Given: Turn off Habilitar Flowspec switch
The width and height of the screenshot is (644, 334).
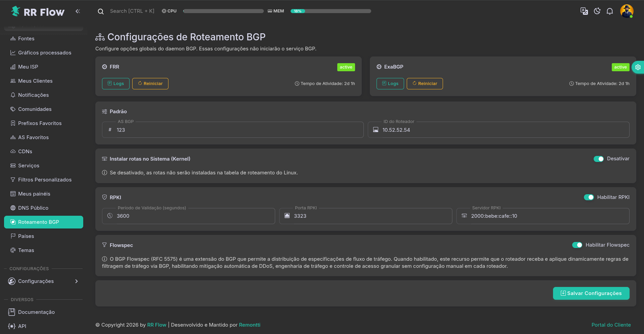Looking at the screenshot, I should [577, 245].
